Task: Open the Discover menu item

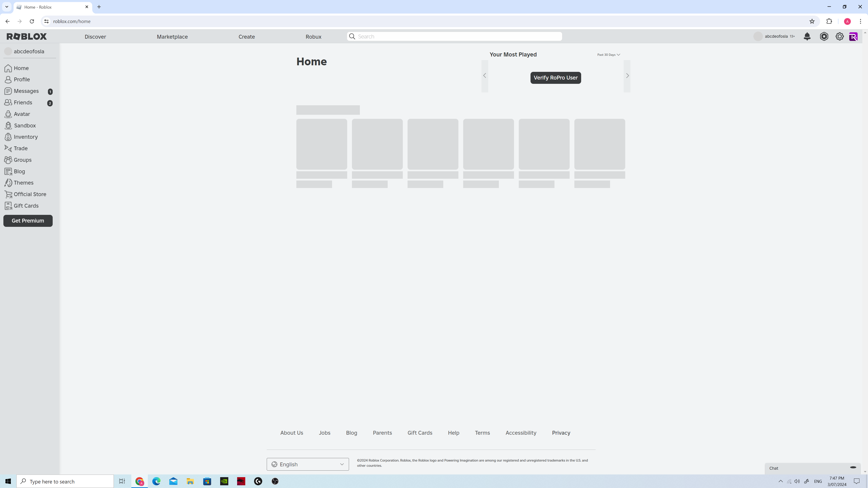Action: (x=95, y=37)
